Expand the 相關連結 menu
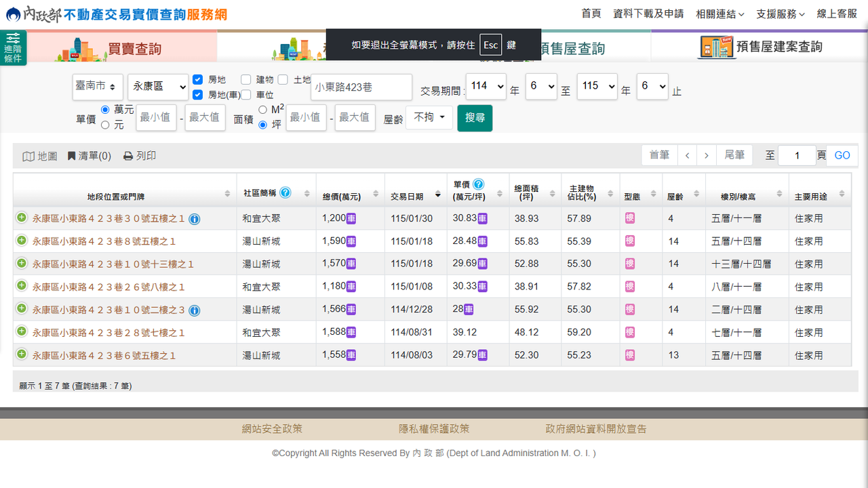The width and height of the screenshot is (868, 488). click(720, 14)
